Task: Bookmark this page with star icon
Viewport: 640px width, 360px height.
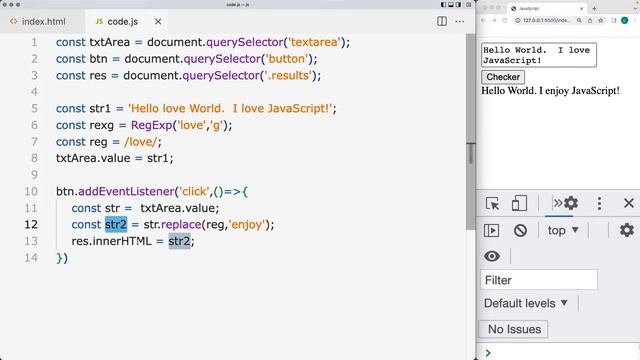Action: (x=600, y=20)
